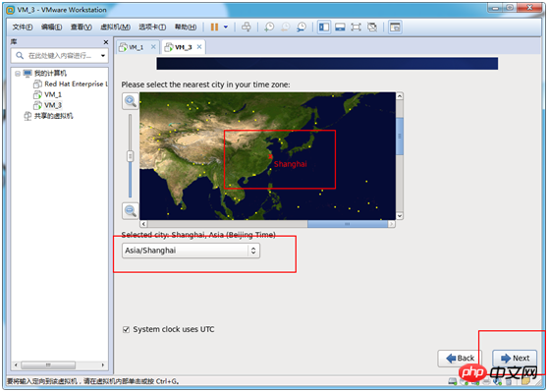Toggle the library sidebar view icon
The height and width of the screenshot is (392, 548).
coord(324,27)
